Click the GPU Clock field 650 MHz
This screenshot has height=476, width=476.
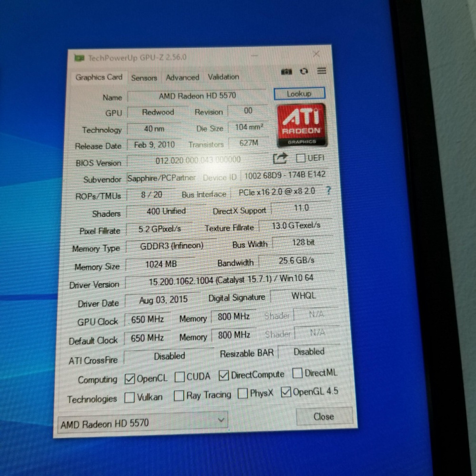tap(148, 319)
